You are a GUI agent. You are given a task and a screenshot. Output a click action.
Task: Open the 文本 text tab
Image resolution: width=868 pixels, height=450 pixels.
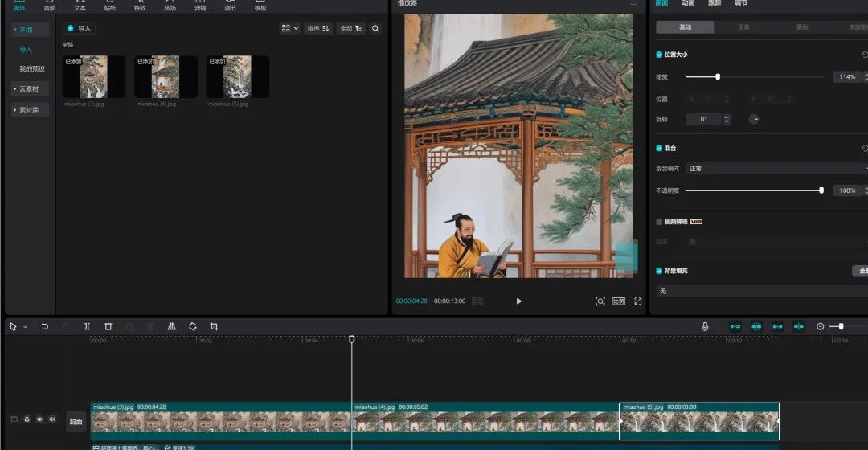pos(80,6)
